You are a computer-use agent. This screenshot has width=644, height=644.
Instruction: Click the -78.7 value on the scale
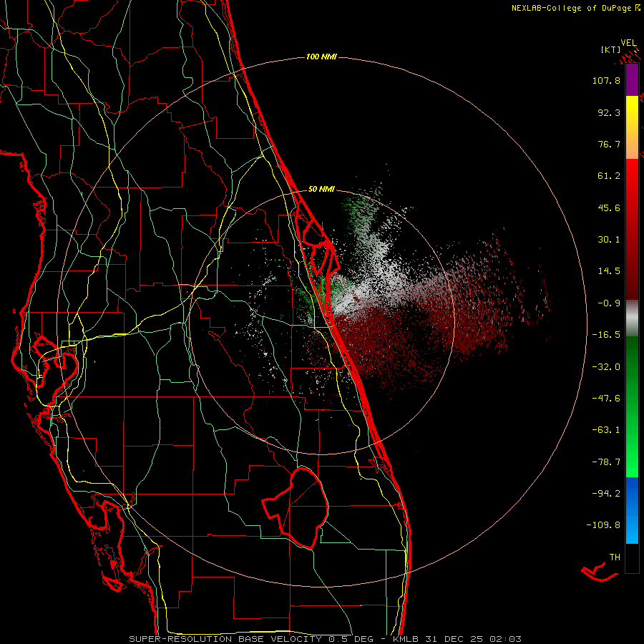[x=606, y=462]
